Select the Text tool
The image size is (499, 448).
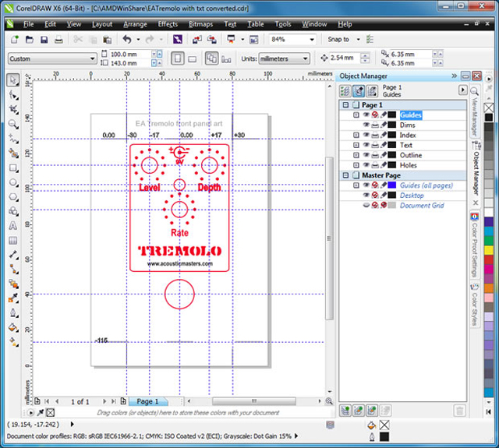pos(13,226)
